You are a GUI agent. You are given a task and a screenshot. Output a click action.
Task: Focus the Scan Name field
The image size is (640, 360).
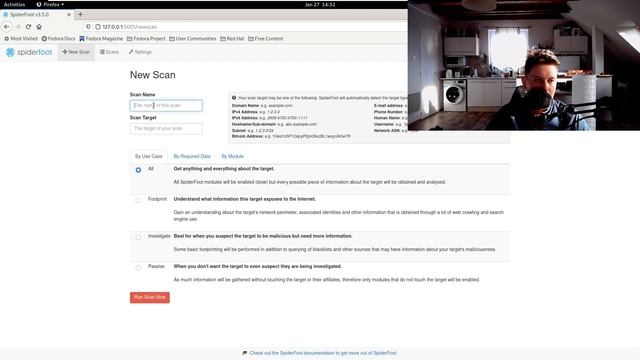coord(166,105)
